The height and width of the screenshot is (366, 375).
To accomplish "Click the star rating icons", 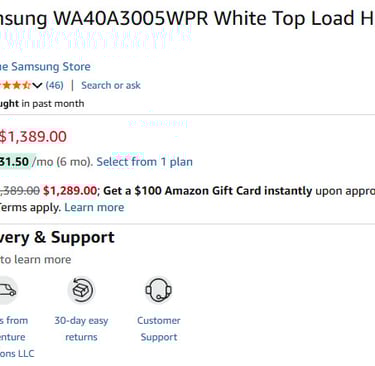I will (x=15, y=85).
